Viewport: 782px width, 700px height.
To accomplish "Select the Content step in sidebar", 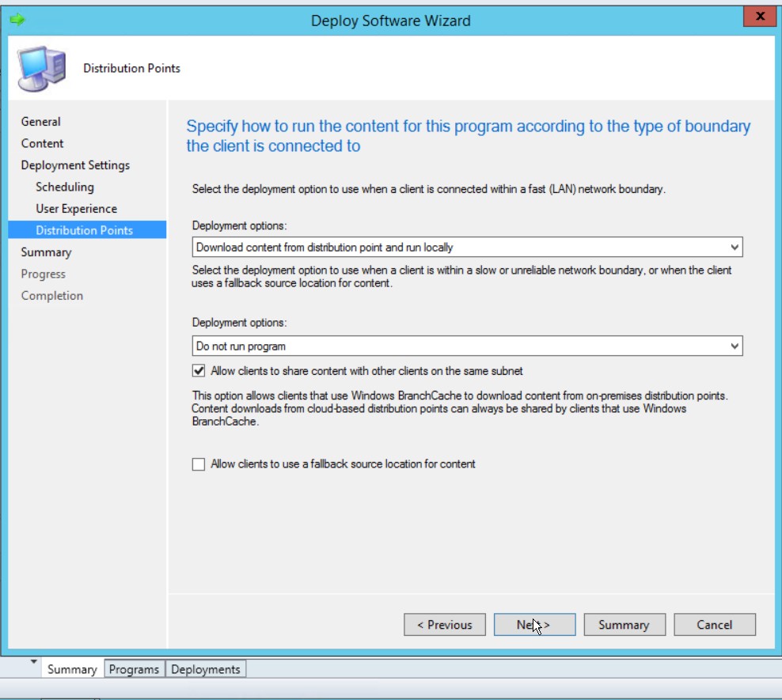I will click(43, 143).
